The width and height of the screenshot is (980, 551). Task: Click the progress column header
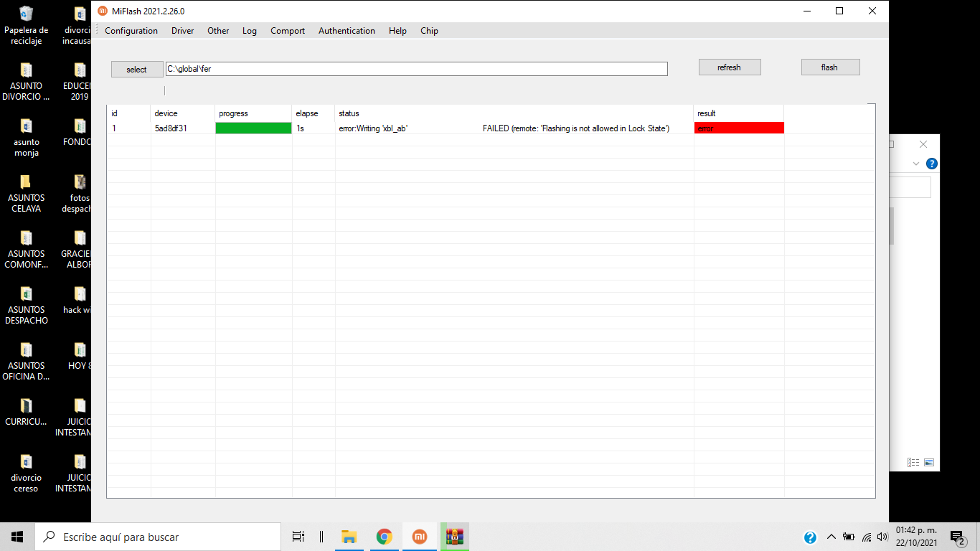click(x=253, y=113)
